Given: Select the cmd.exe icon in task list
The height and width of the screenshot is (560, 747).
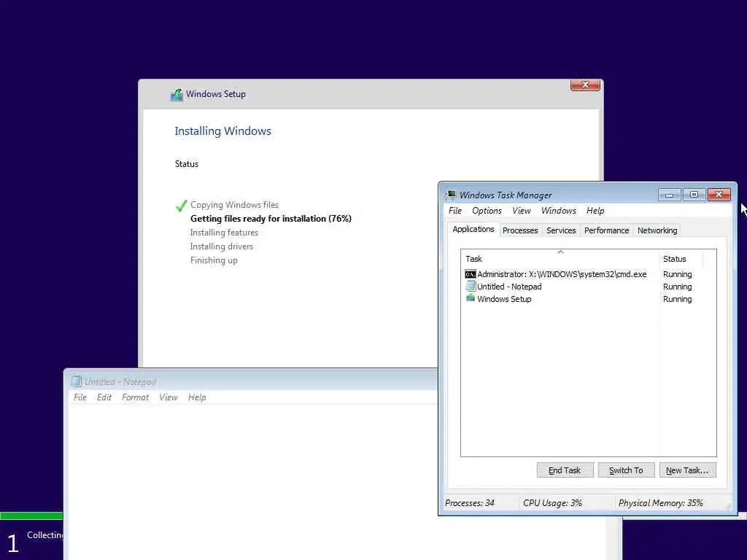Looking at the screenshot, I should tap(471, 274).
